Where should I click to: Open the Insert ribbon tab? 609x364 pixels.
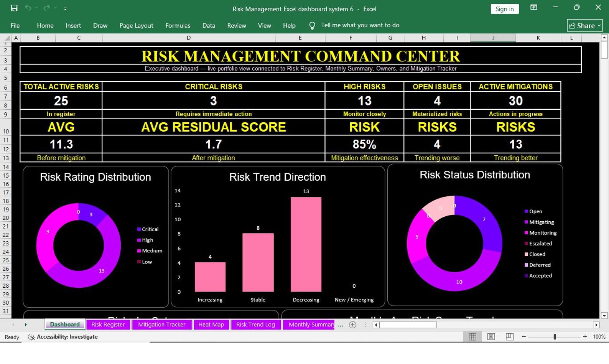click(73, 25)
